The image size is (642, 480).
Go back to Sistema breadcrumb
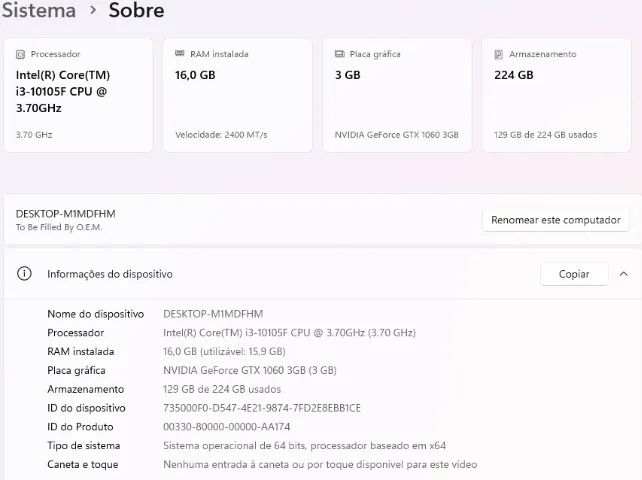[x=39, y=10]
